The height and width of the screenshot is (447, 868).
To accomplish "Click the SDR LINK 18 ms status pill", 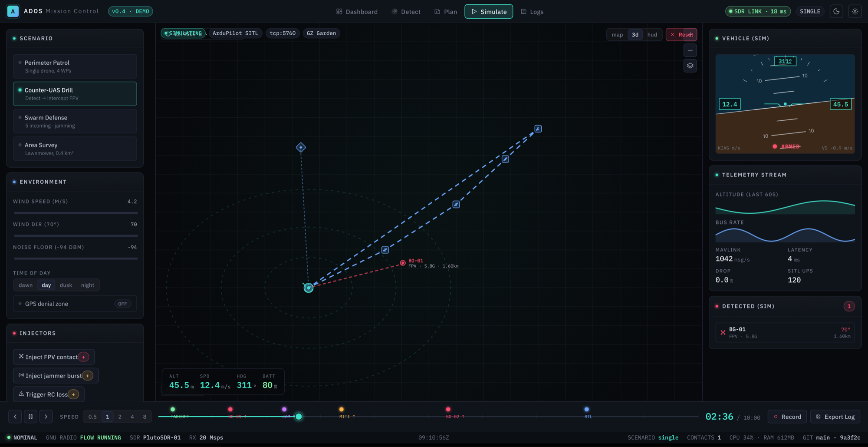I will point(758,11).
